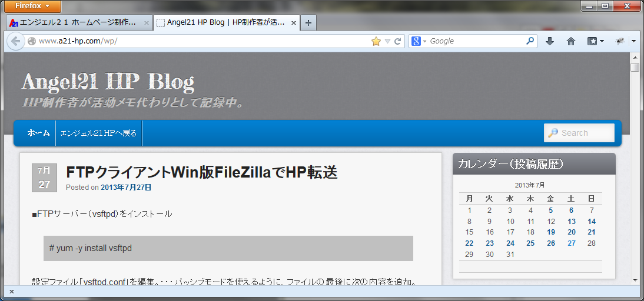Screen dimensions: 644x301
Task: Open calendar posts for day 20
Action: pyautogui.click(x=572, y=232)
